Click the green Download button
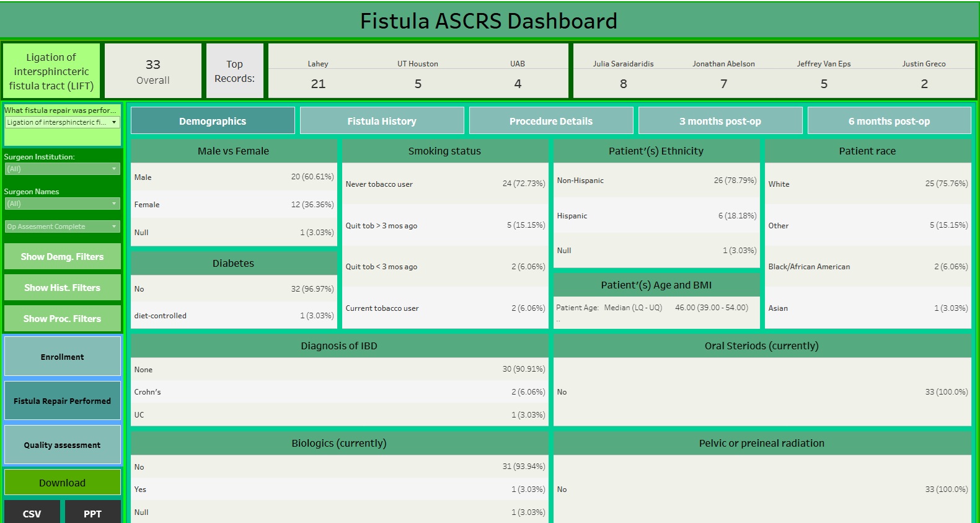The width and height of the screenshot is (980, 523). point(62,483)
